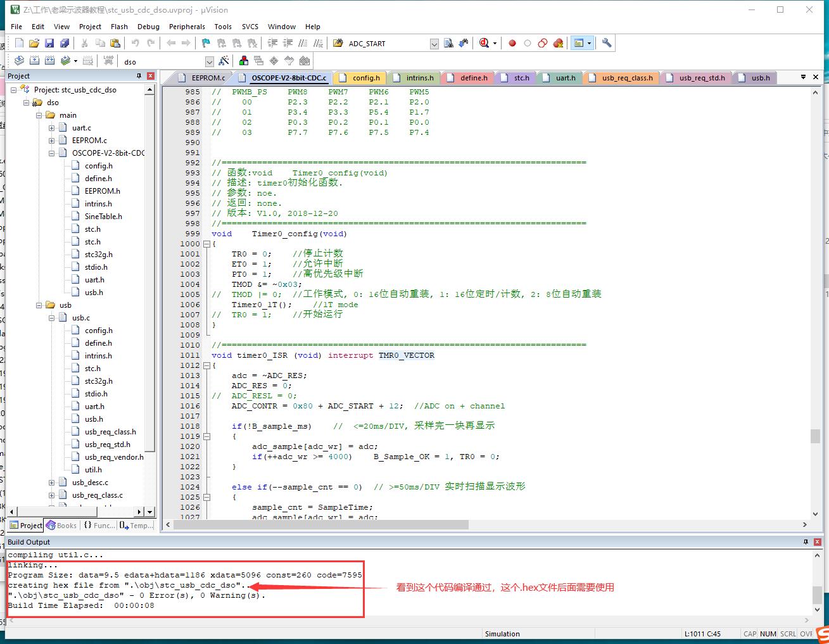
Task: Click the Rebuild all target files icon
Action: click(x=49, y=61)
